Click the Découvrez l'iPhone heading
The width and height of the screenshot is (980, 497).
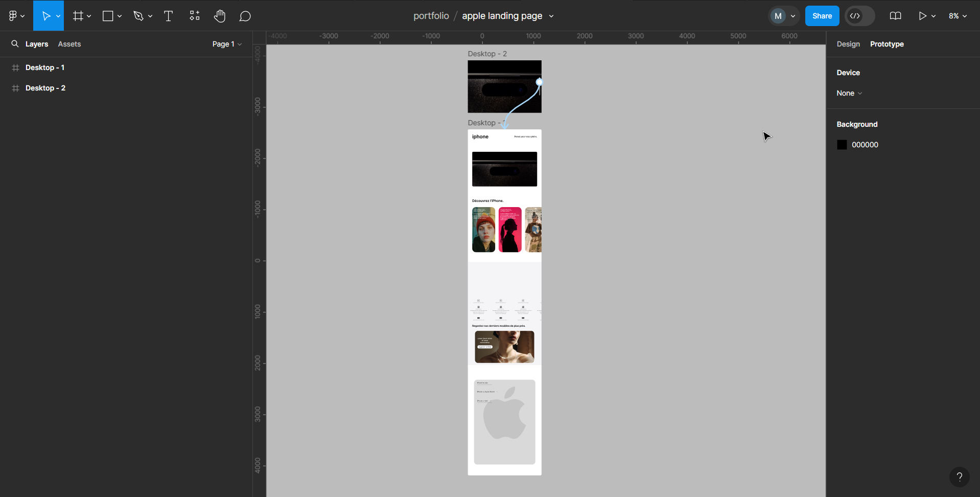487,200
